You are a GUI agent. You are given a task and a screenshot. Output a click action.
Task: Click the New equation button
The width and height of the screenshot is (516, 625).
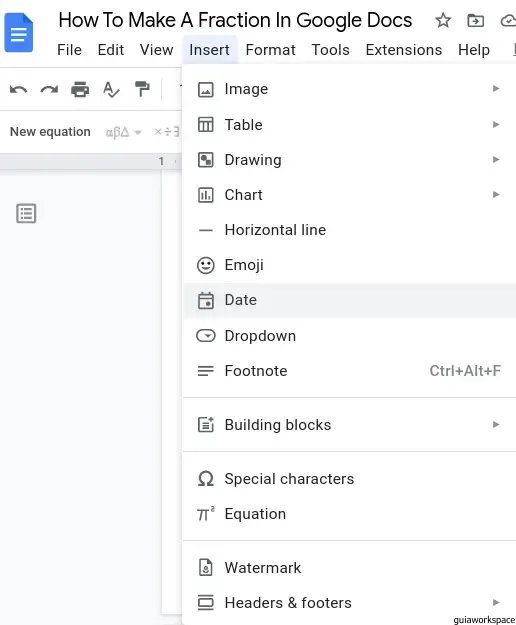point(50,132)
